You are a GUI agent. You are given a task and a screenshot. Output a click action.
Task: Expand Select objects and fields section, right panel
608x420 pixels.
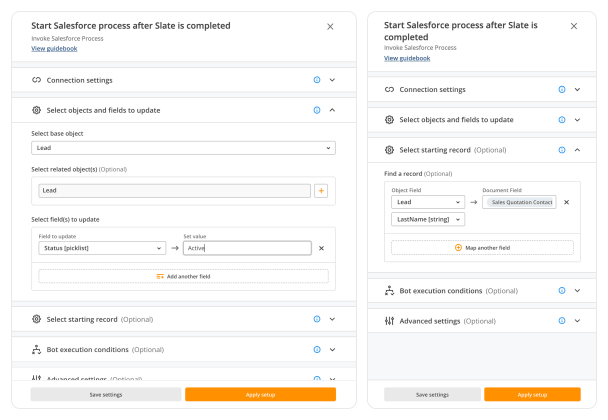coord(577,119)
